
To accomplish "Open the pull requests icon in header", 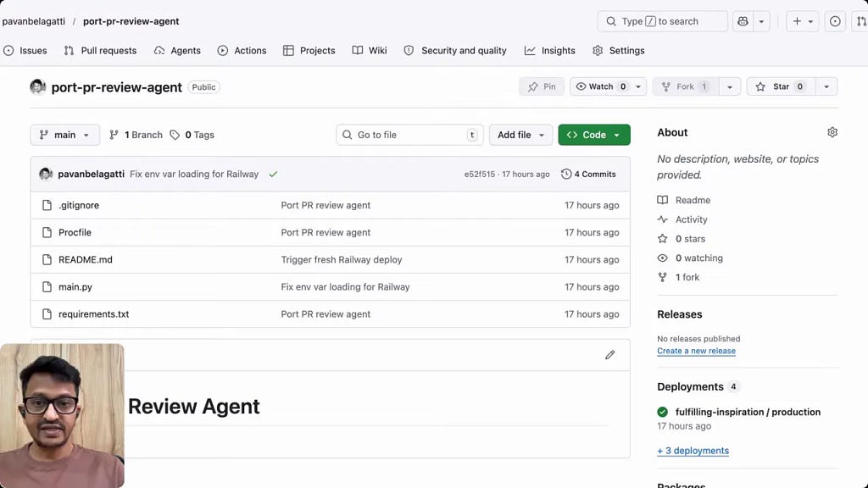I will click(x=861, y=21).
